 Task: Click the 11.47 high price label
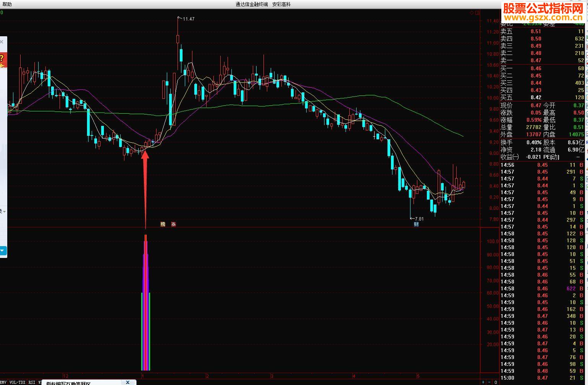click(188, 19)
